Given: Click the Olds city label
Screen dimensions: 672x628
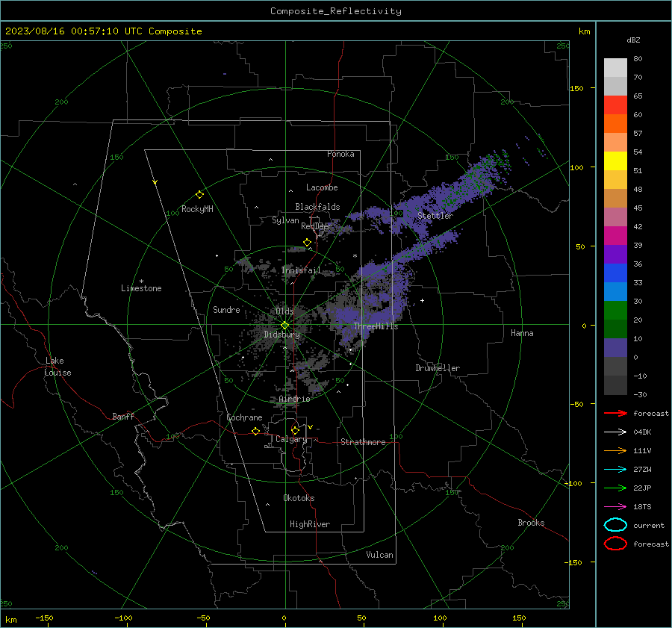Looking at the screenshot, I should pos(284,311).
